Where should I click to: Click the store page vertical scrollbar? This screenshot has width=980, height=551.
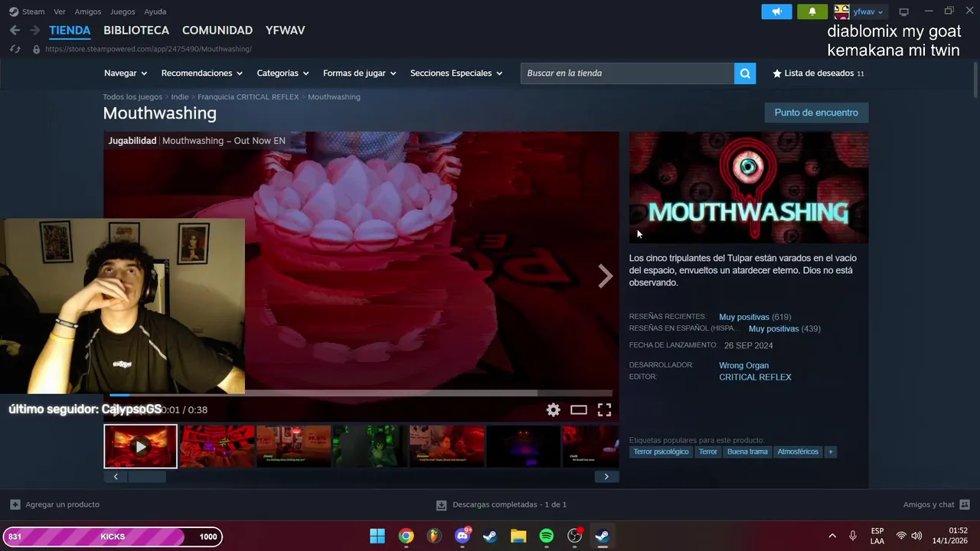tap(975, 80)
